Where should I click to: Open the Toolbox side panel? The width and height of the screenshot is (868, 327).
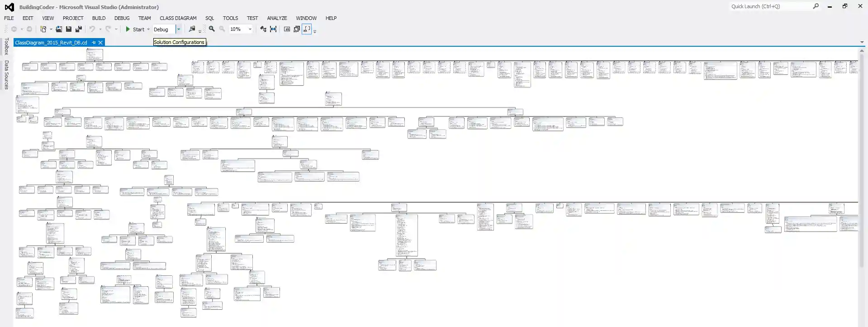click(6, 47)
